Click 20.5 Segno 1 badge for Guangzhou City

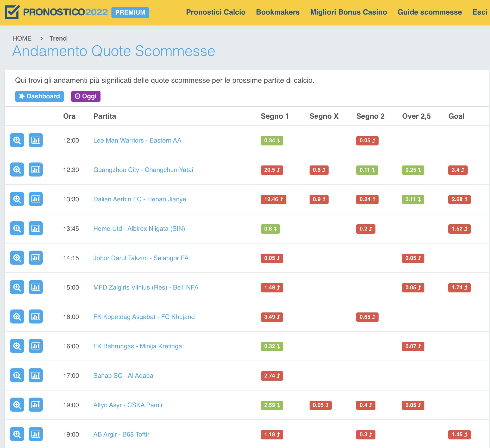pyautogui.click(x=272, y=170)
